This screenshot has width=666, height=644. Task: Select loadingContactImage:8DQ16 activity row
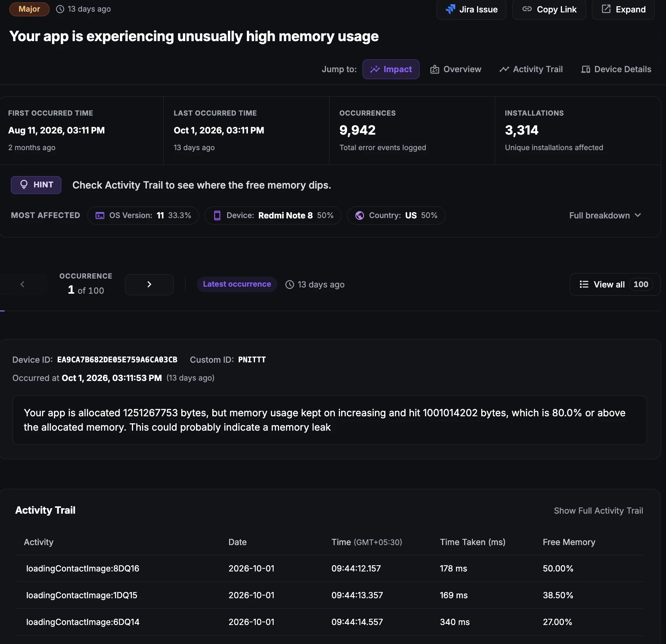pyautogui.click(x=329, y=568)
